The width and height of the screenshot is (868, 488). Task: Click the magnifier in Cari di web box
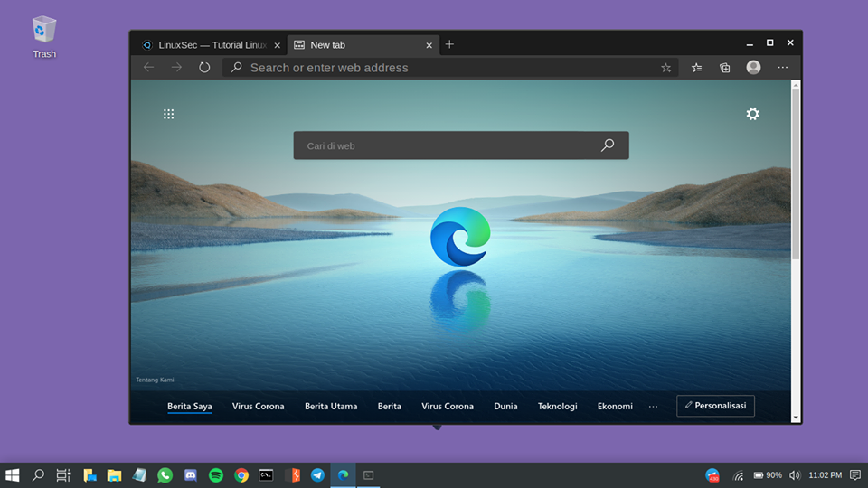(x=608, y=145)
